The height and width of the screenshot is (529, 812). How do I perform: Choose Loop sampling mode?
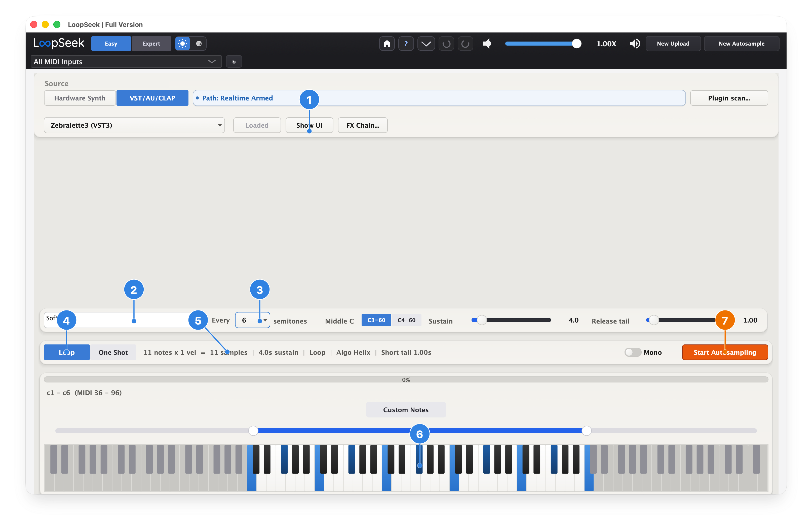pos(67,352)
